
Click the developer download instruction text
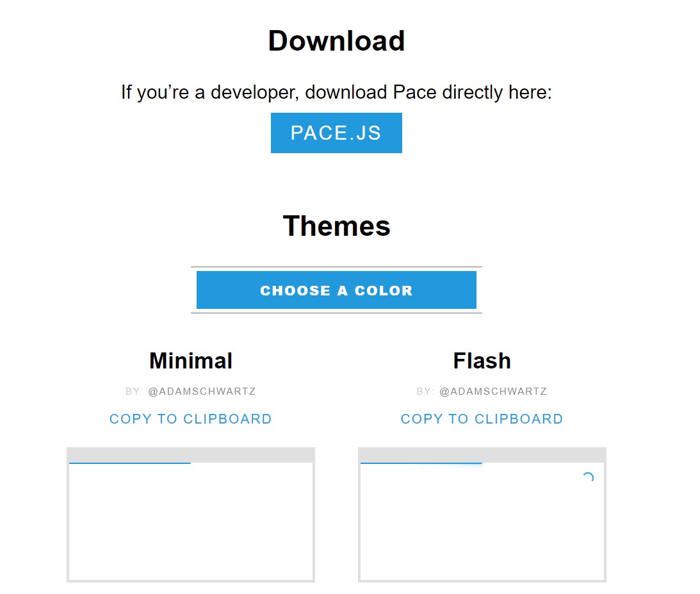tap(336, 92)
